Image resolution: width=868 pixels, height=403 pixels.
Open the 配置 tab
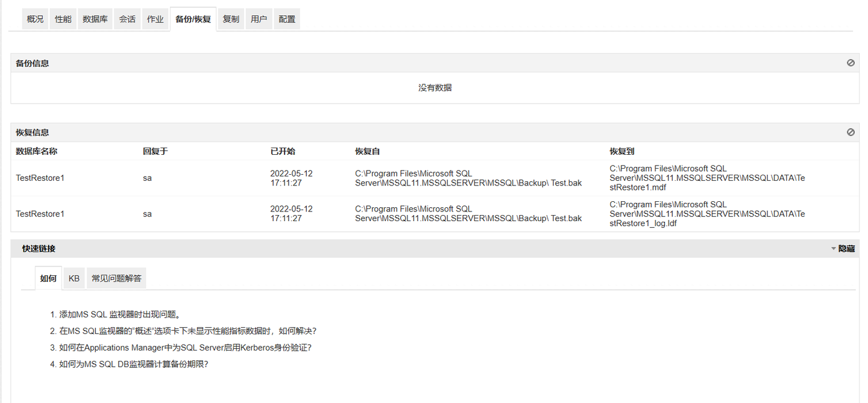287,19
